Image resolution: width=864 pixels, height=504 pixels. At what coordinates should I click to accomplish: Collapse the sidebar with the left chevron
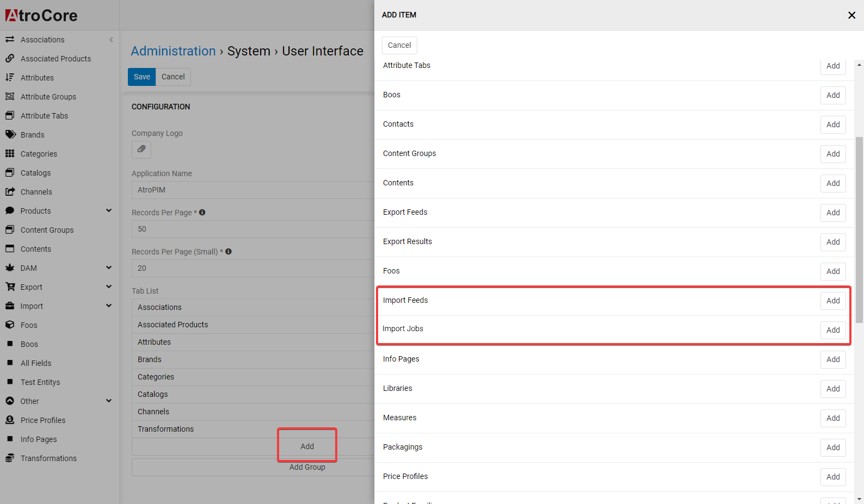(111, 40)
